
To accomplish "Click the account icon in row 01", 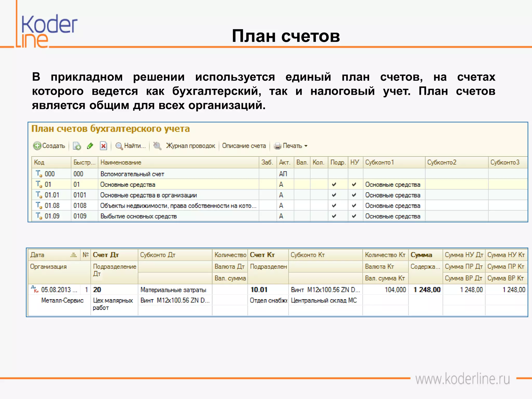I will 39,184.
